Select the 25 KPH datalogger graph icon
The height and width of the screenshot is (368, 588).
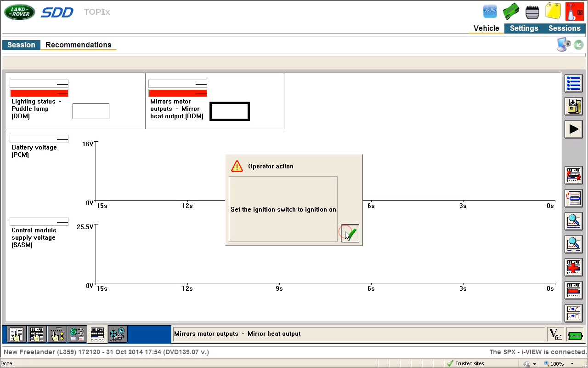[x=97, y=334]
